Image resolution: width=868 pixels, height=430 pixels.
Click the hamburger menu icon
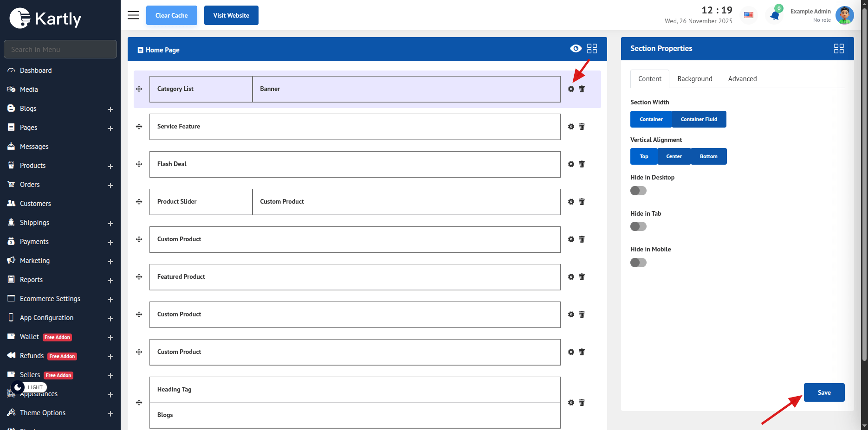[x=133, y=15]
